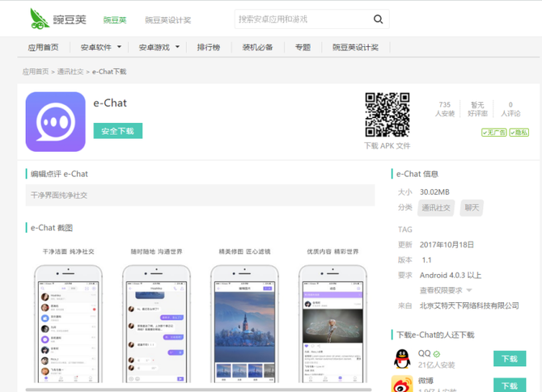Click 下载 APK 文件 link
The width and height of the screenshot is (542, 392).
[x=387, y=145]
